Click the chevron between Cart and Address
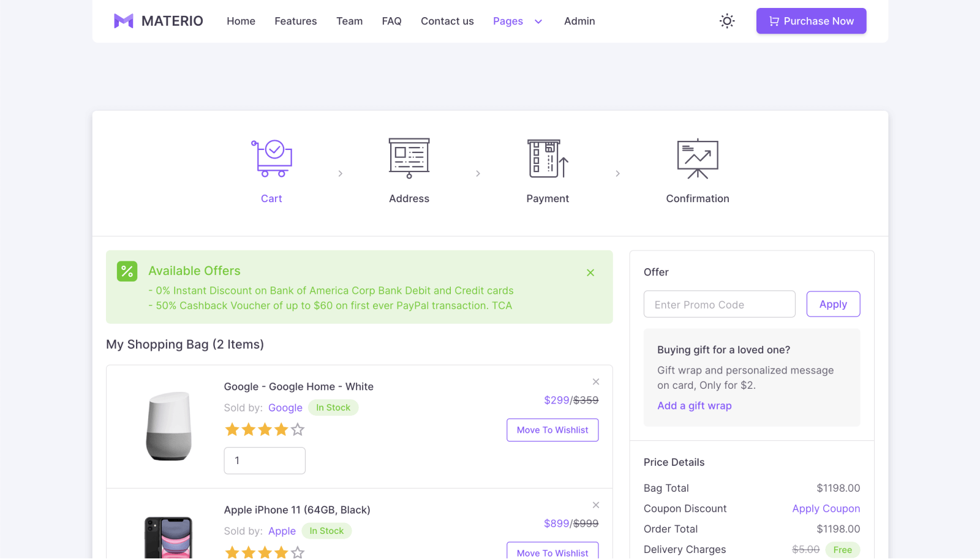The height and width of the screenshot is (559, 980). 341,174
